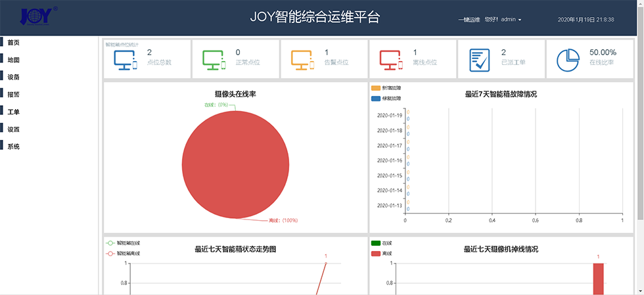
Task: Click the red offline points (离线点位) monitor icon
Action: click(x=392, y=60)
